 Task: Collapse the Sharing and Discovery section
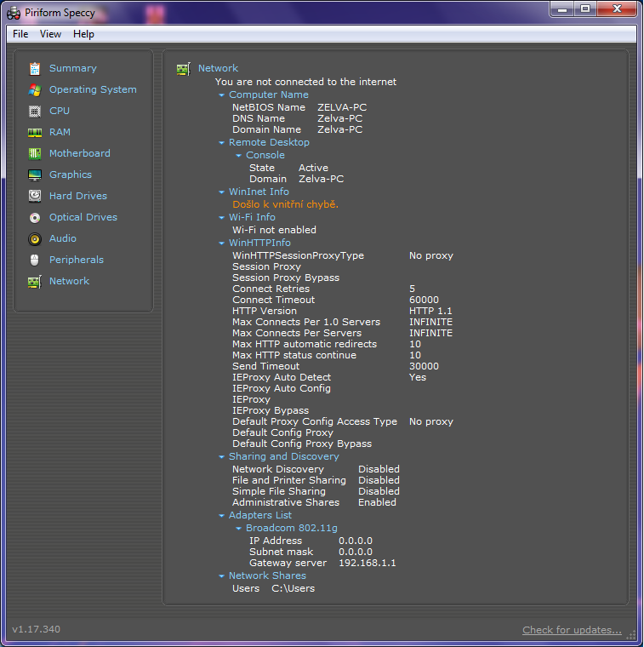(221, 457)
